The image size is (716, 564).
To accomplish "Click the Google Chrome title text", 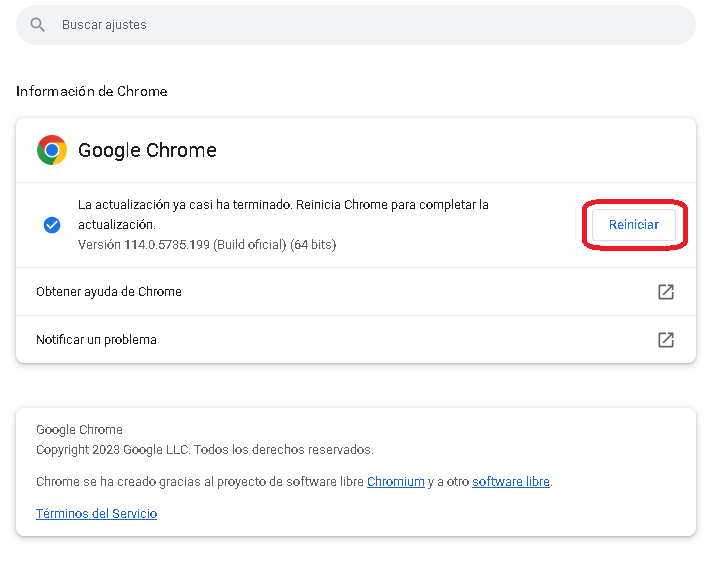I will (x=147, y=150).
